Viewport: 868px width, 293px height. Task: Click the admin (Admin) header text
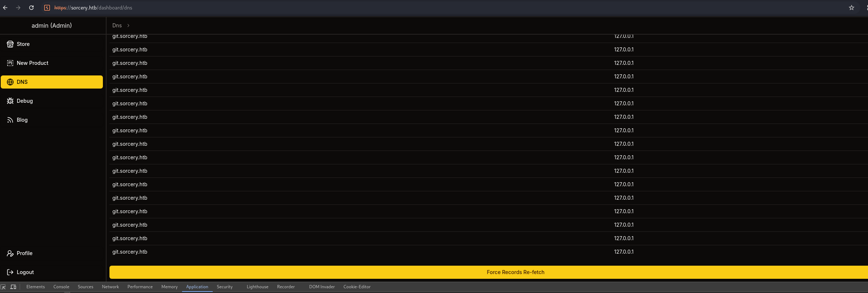coord(52,26)
